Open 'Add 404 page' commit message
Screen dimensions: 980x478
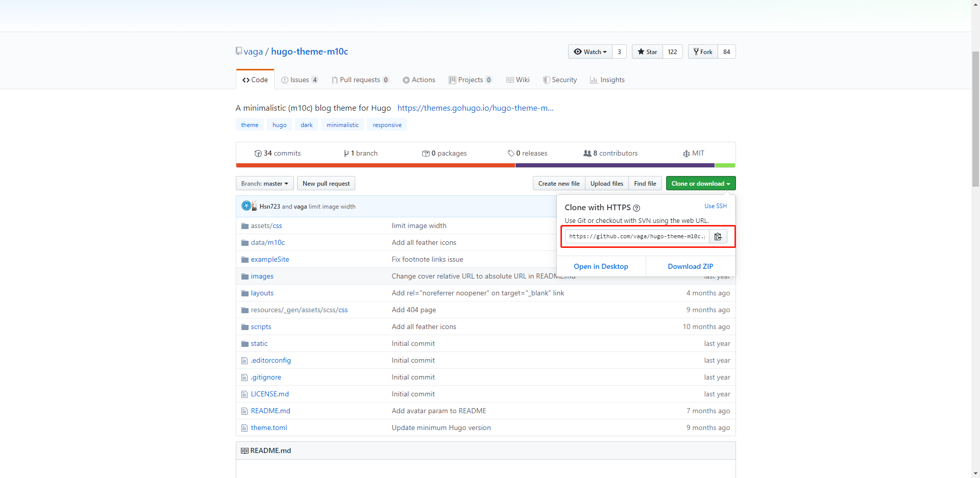[413, 310]
